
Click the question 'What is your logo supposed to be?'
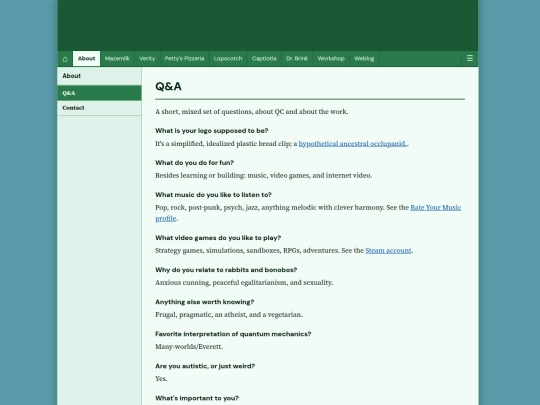212,131
